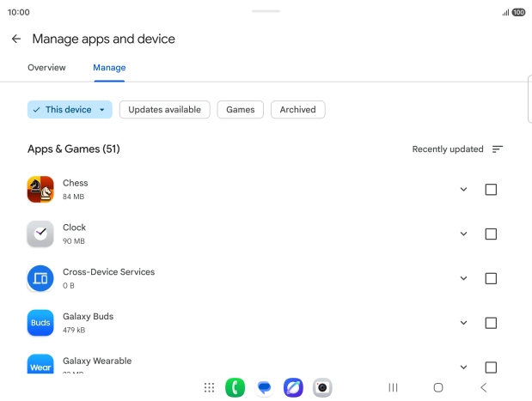Expand the Chess details chevron
The height and width of the screenshot is (401, 532).
[463, 190]
